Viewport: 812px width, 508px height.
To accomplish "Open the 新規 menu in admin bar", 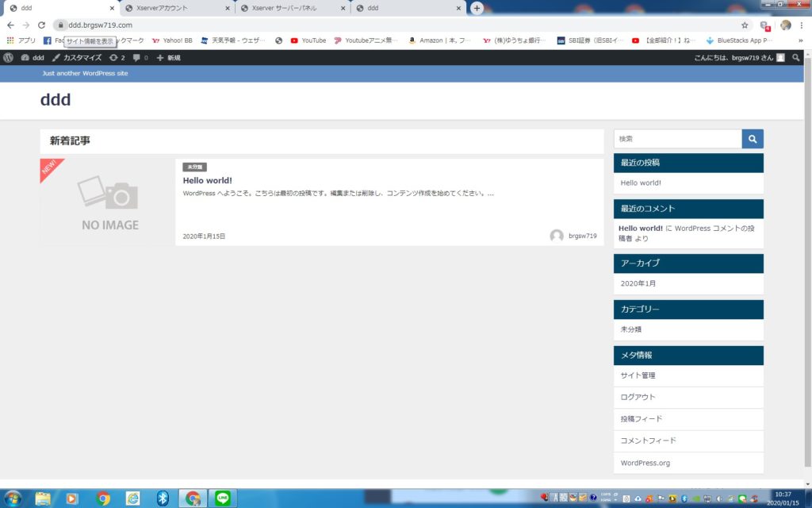I will tap(168, 58).
